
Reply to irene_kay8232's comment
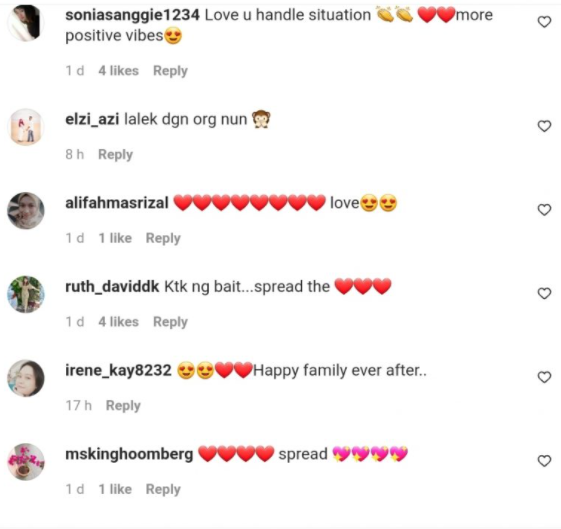(x=123, y=406)
